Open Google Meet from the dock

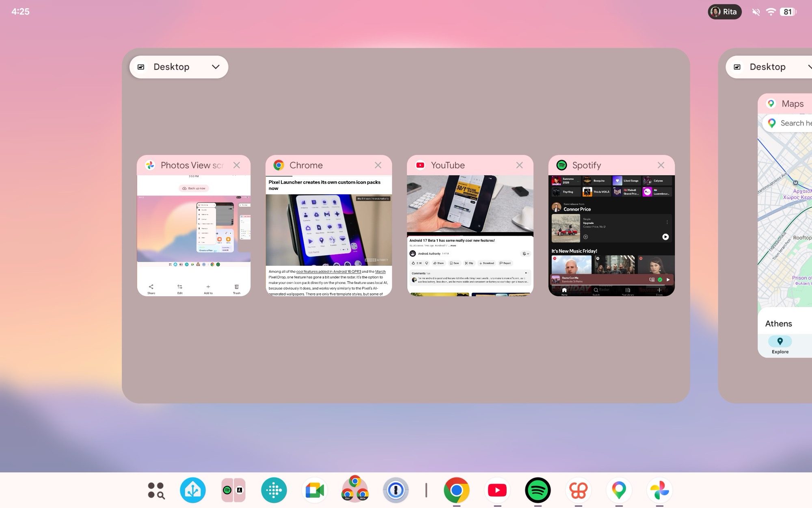[x=315, y=491]
